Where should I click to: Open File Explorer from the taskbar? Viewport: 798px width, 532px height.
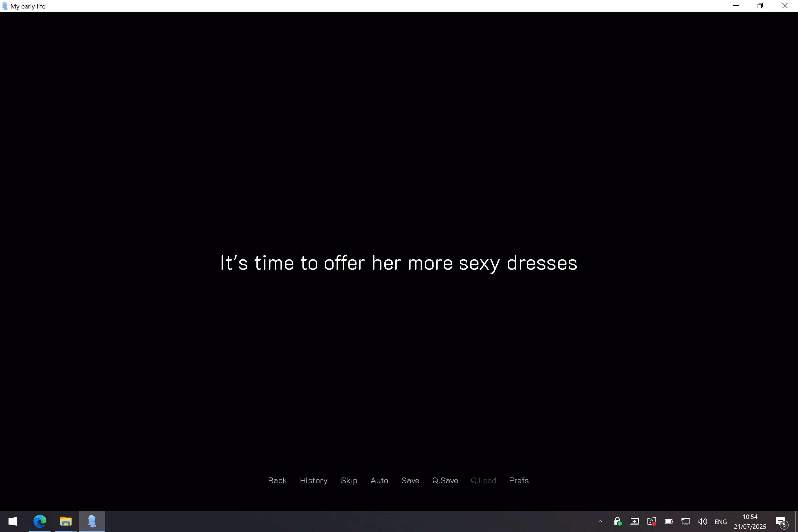tap(66, 521)
